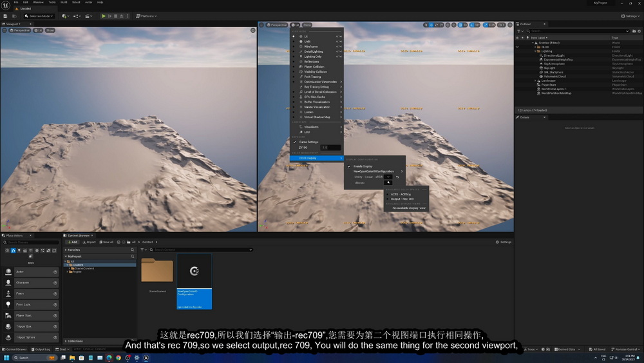
Task: Select SkyLight in the Outliner
Action: (549, 68)
